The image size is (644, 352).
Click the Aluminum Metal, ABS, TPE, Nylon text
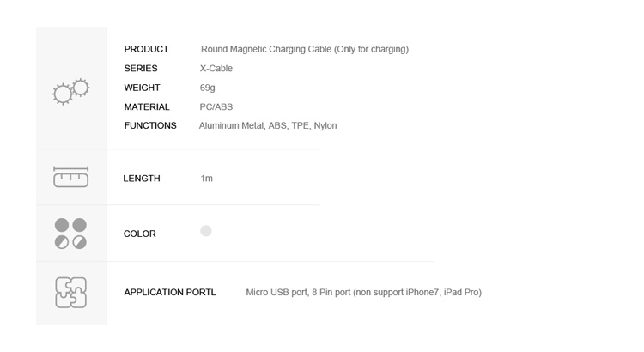click(x=268, y=125)
